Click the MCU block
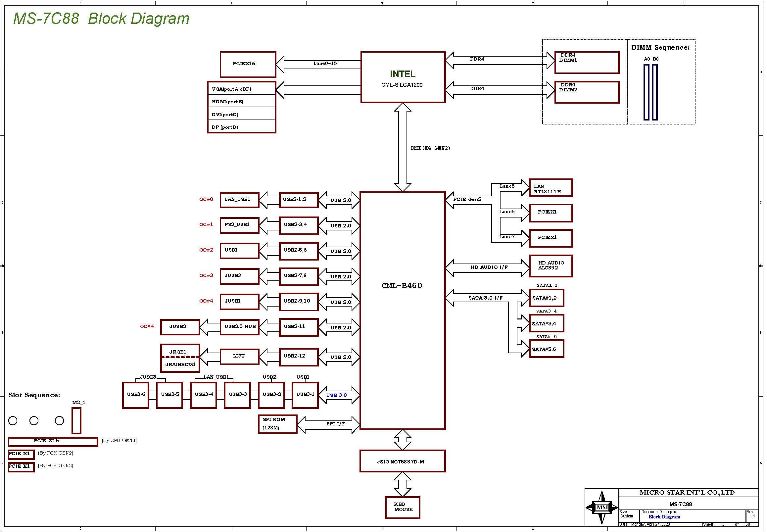 tap(239, 356)
